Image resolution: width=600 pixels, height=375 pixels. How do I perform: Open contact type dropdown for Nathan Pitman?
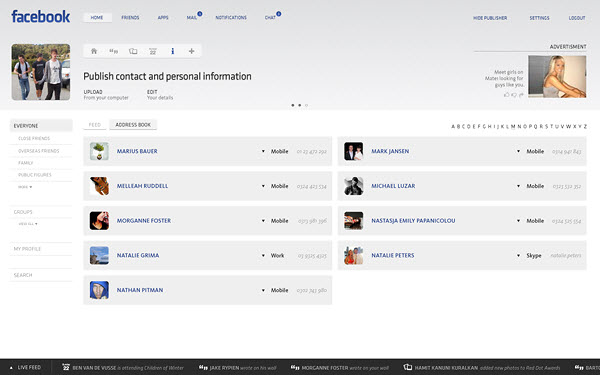point(263,290)
